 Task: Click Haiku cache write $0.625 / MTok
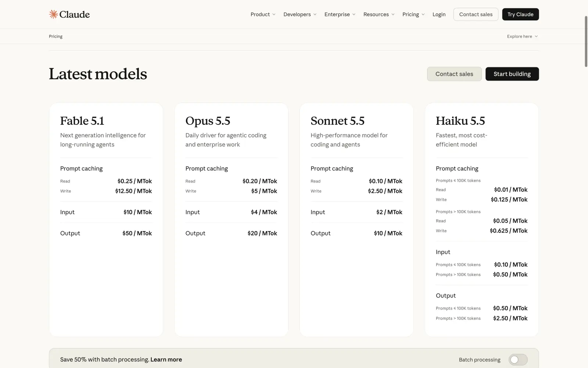click(x=509, y=231)
